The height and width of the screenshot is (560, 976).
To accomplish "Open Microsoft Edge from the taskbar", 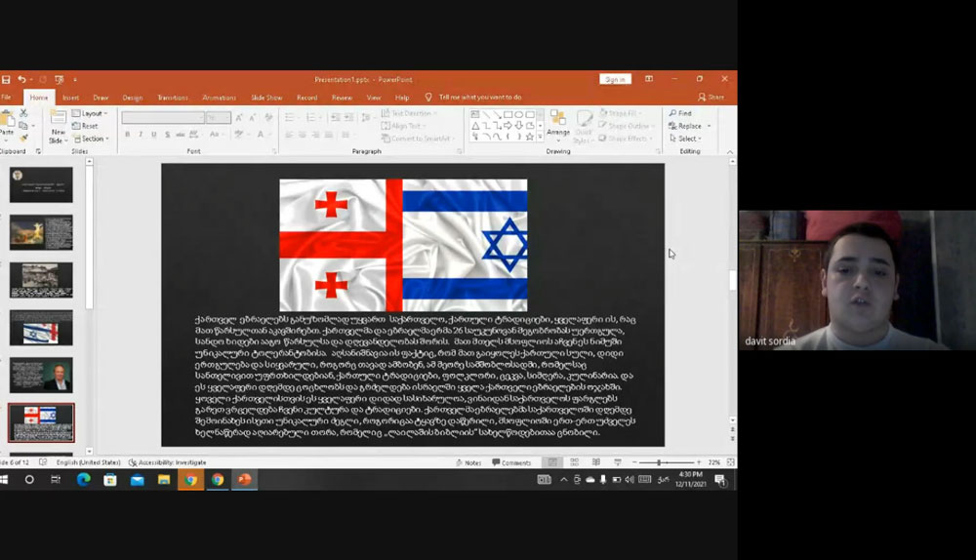I will pos(83,479).
